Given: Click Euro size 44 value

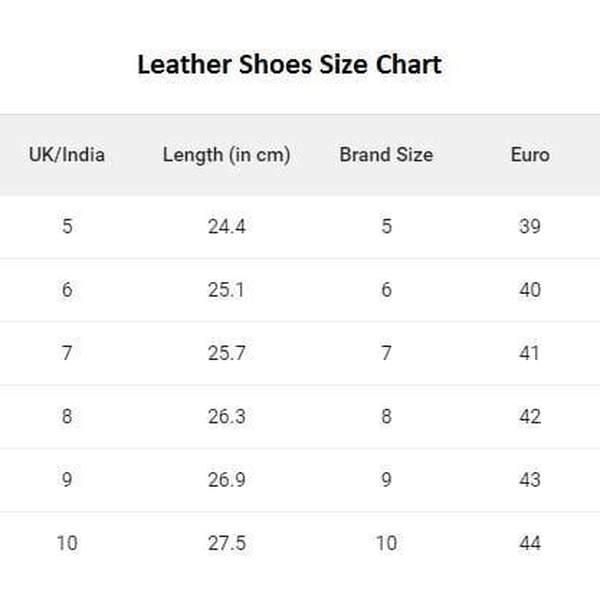Looking at the screenshot, I should tap(529, 543).
